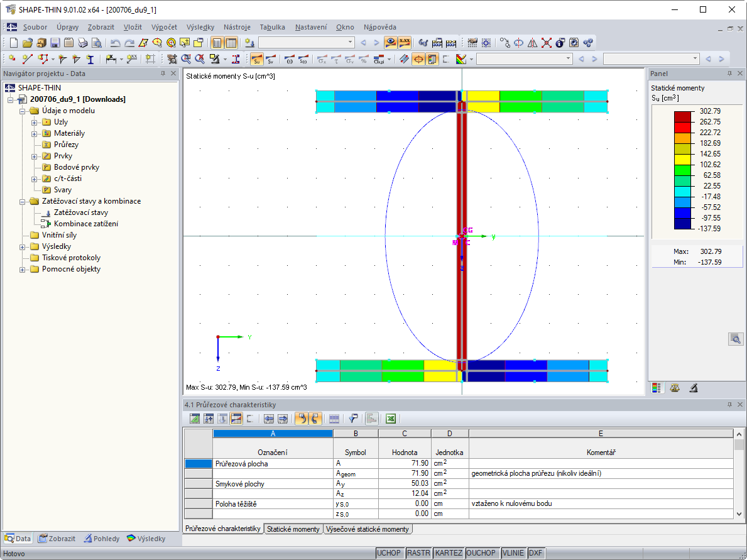The image size is (747, 560).
Task: Click the Excel export icon in table toolbar
Action: [390, 419]
